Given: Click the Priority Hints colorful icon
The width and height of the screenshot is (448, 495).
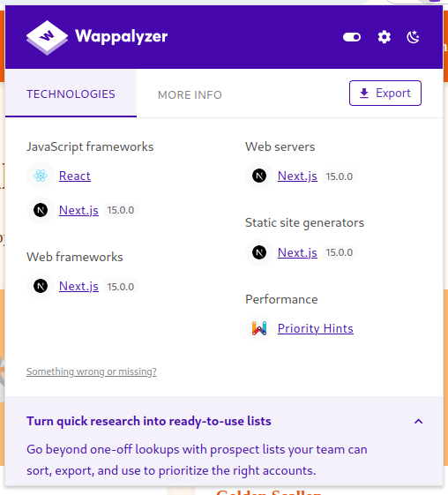Looking at the screenshot, I should [x=259, y=328].
